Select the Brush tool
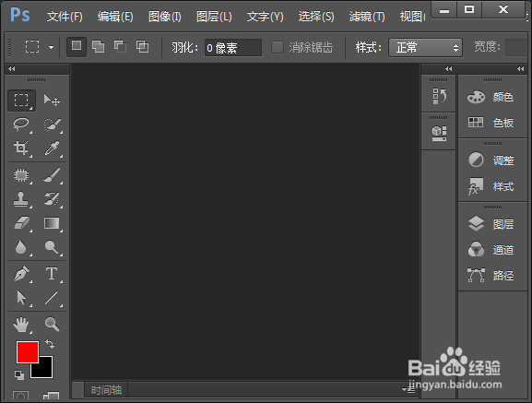This screenshot has height=403, width=532. coord(52,175)
